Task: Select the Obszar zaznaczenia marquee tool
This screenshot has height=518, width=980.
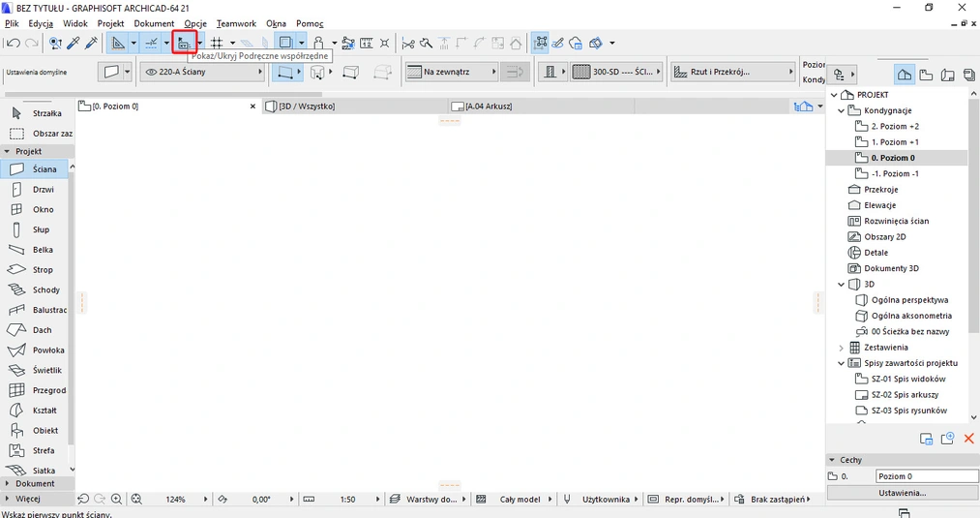Action: pos(38,134)
